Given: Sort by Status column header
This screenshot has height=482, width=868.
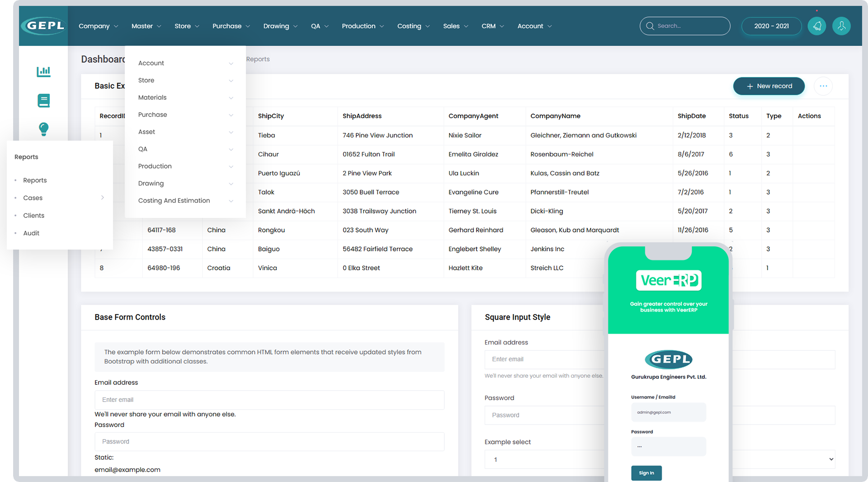Looking at the screenshot, I should [x=738, y=116].
